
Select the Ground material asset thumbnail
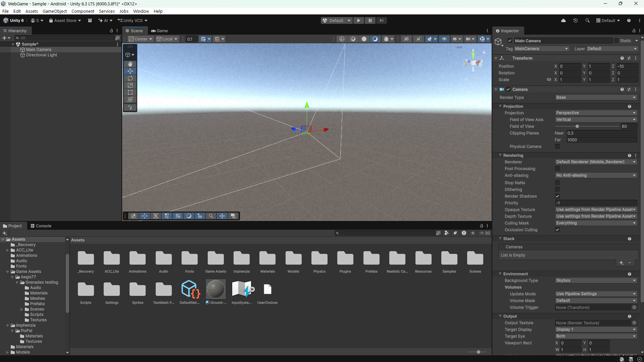pyautogui.click(x=216, y=289)
